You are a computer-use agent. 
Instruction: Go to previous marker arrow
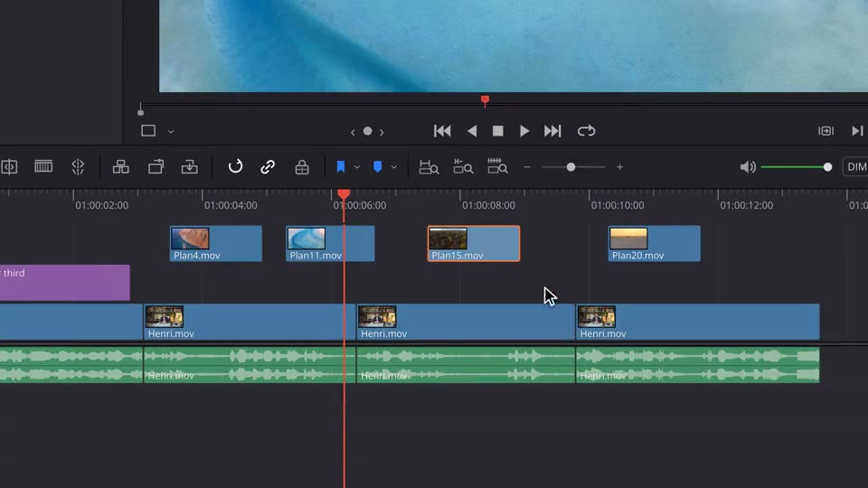click(353, 132)
